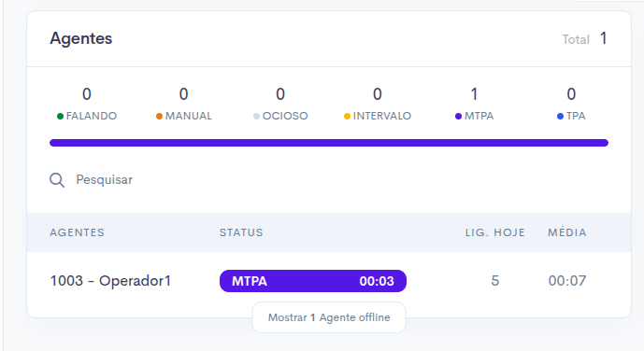644x351 pixels.
Task: Open agent 1003 - Operador1
Action: click(110, 281)
